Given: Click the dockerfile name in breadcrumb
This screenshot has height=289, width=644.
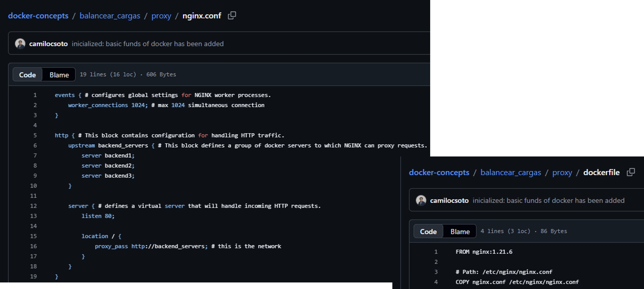Looking at the screenshot, I should (601, 172).
